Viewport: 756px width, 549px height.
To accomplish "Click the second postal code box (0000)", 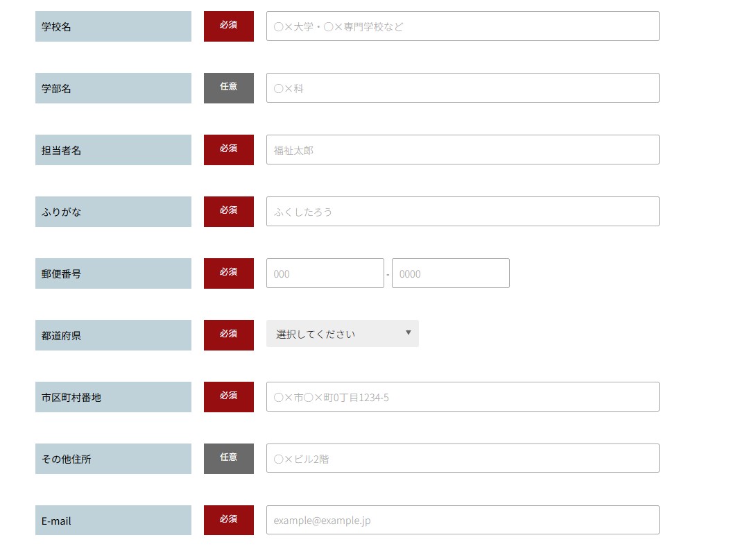I will [450, 273].
